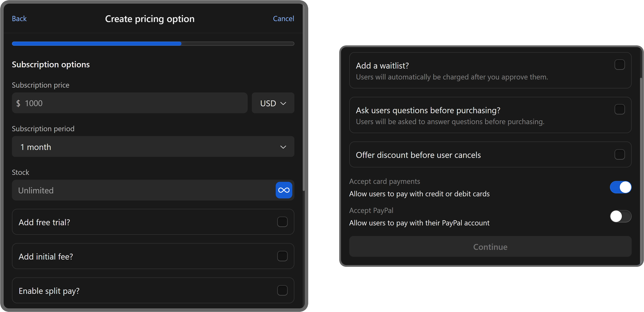Open the USD currency dropdown
Image resolution: width=644 pixels, height=312 pixels.
tap(273, 103)
